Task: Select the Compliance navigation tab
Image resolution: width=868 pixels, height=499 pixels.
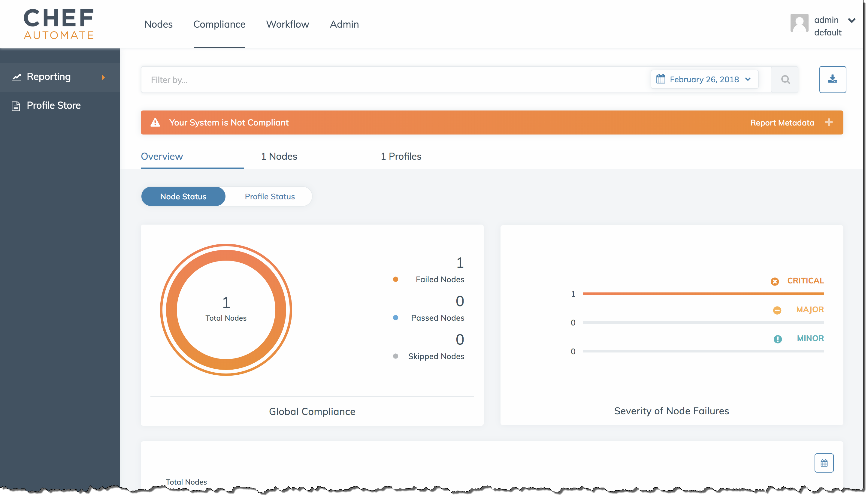Action: (x=219, y=24)
